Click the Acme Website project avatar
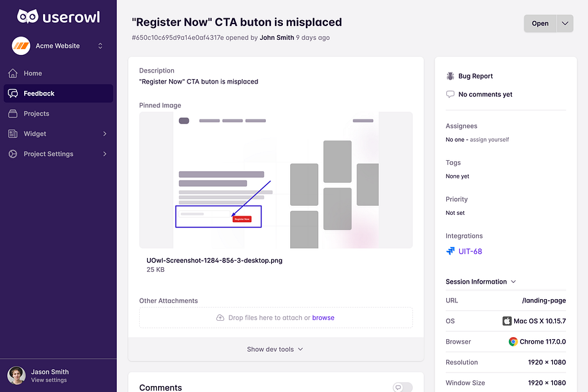The image size is (588, 392). coord(21,46)
